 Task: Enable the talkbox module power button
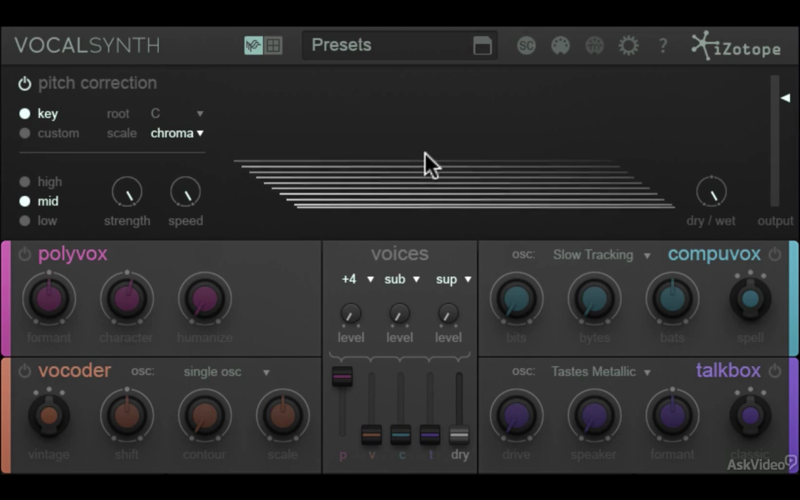(x=774, y=371)
